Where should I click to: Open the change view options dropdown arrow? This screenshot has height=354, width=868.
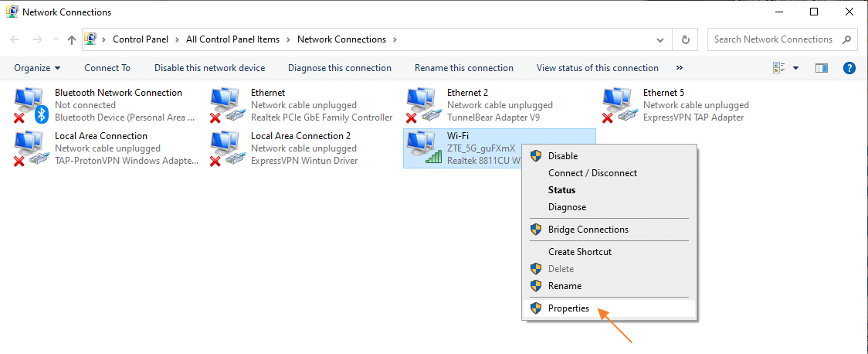(796, 68)
